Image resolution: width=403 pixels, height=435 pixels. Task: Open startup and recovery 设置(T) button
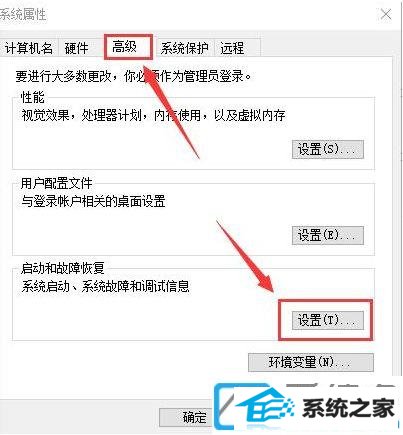(x=328, y=321)
